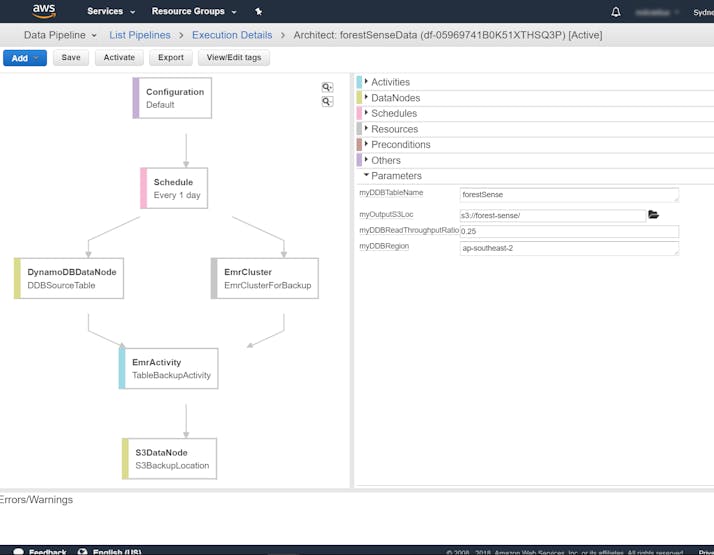Select the EmrActivity TableBackupActivity node
The height and width of the screenshot is (555, 714).
pos(168,368)
